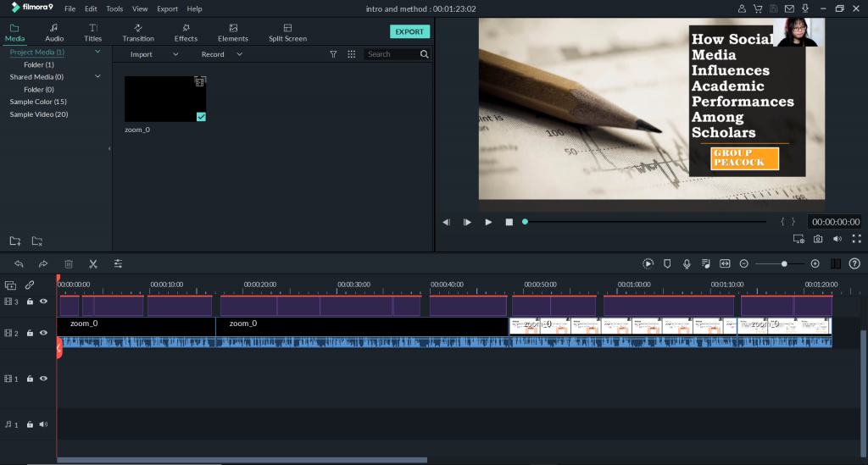Image resolution: width=868 pixels, height=465 pixels.
Task: Click the split scissors icon in timeline toolbar
Action: [x=93, y=264]
